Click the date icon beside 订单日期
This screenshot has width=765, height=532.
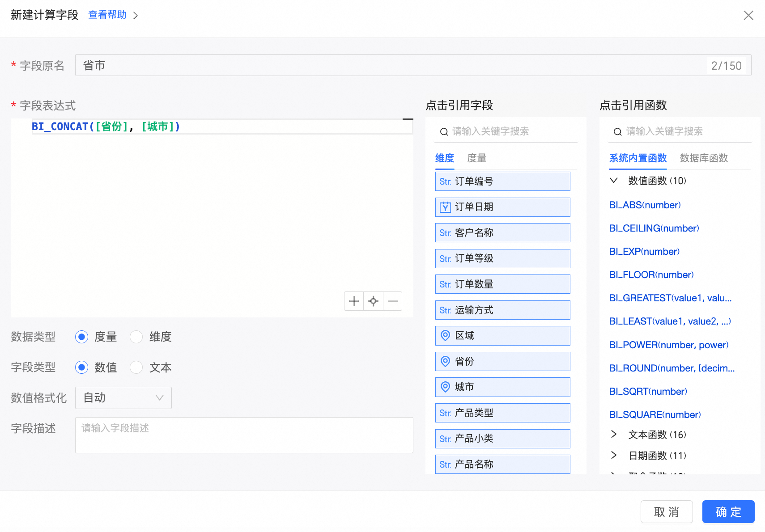point(445,207)
